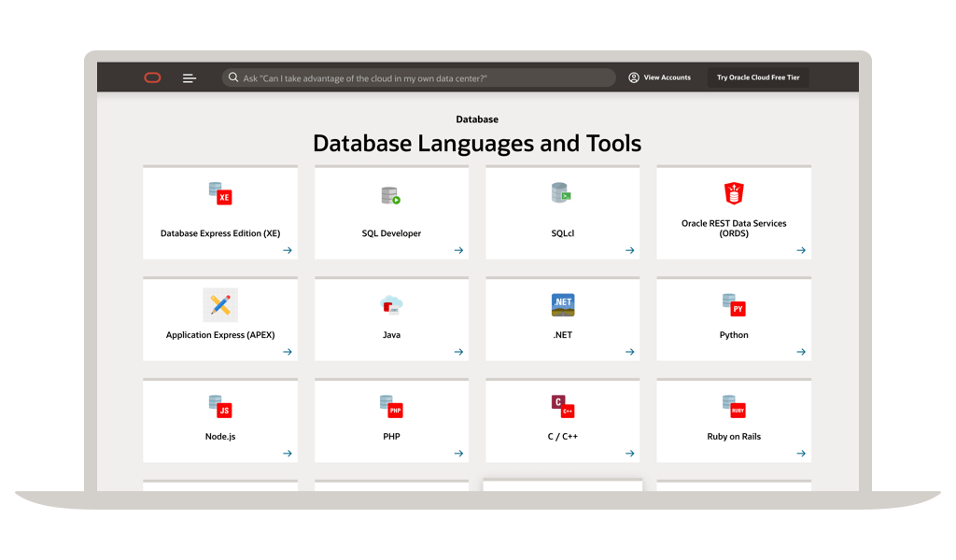Screen dimensions: 956x560
Task: Click arrow on SQLcl card
Action: tap(630, 250)
